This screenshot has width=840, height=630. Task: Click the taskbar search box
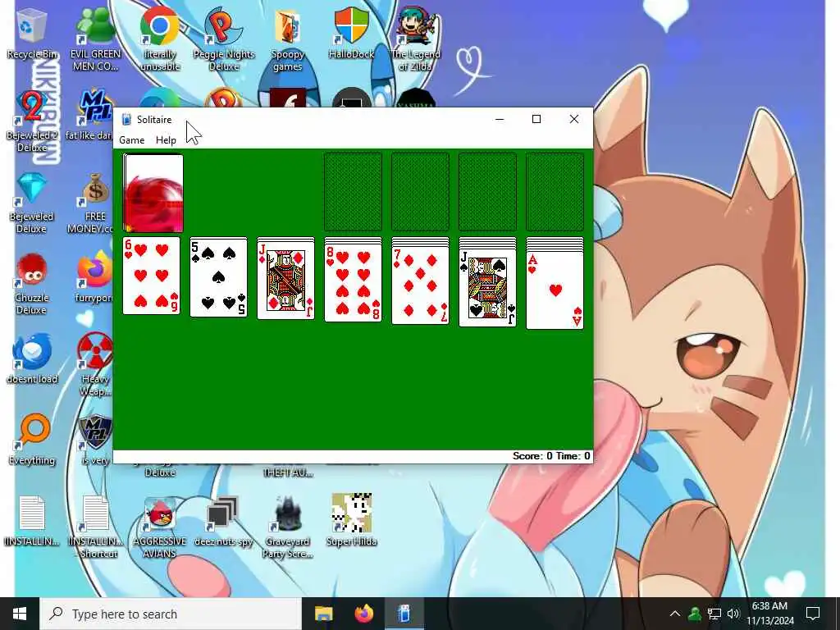click(171, 614)
